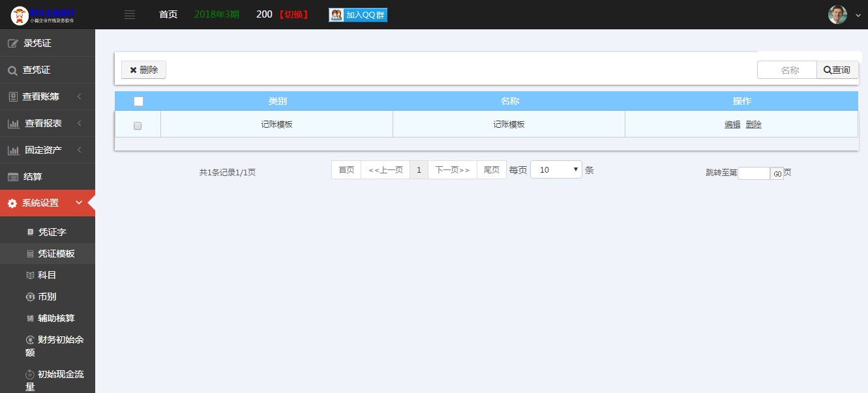This screenshot has height=393, width=868.
Task: Select 币别 submenu item
Action: 48,297
